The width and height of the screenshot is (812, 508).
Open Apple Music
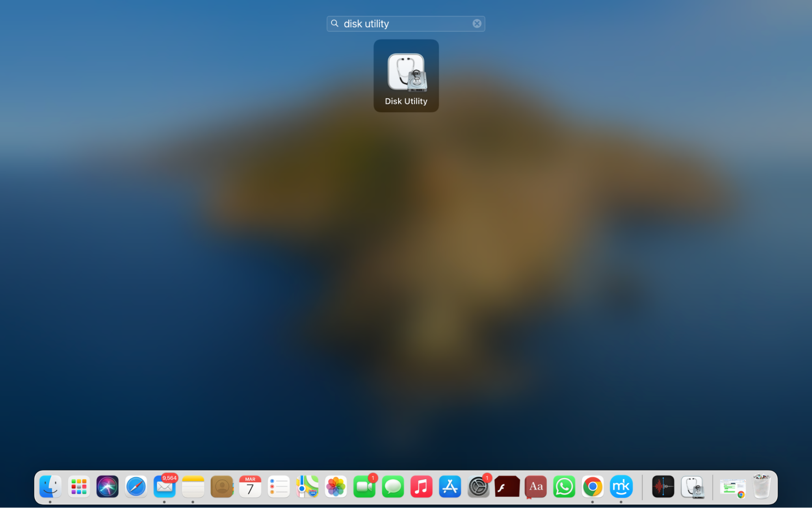coord(422,486)
